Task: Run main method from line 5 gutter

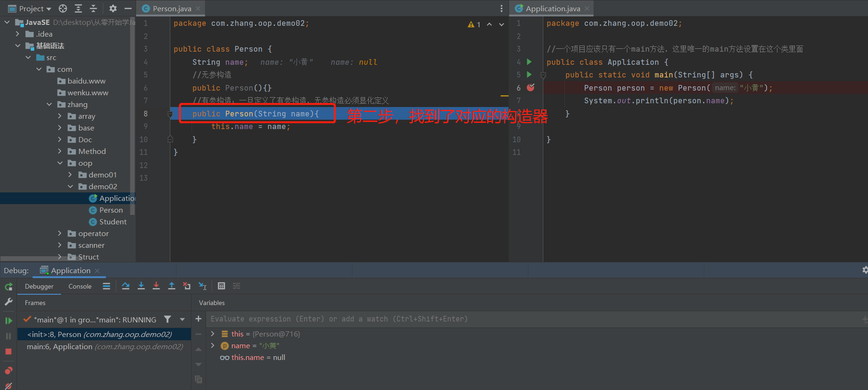Action: point(529,75)
